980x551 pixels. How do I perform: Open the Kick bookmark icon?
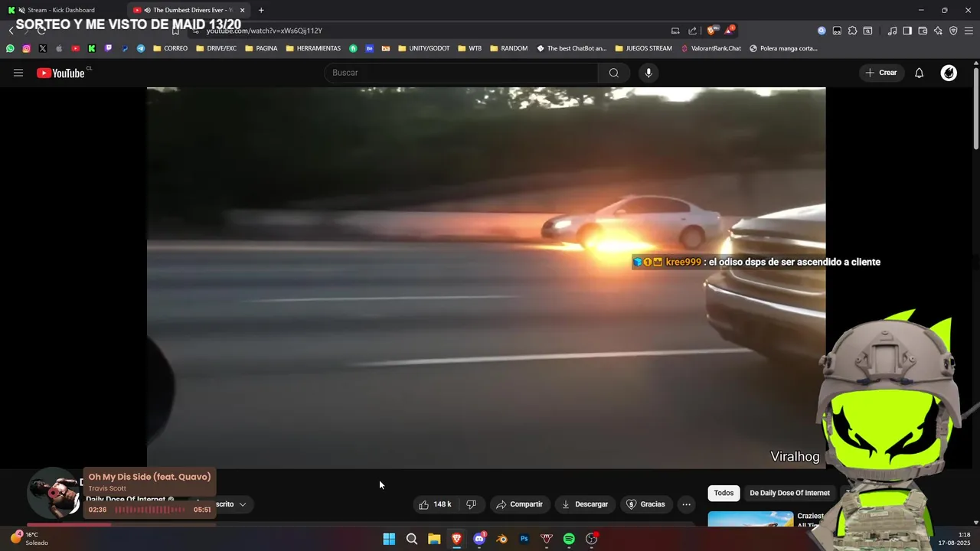point(92,48)
